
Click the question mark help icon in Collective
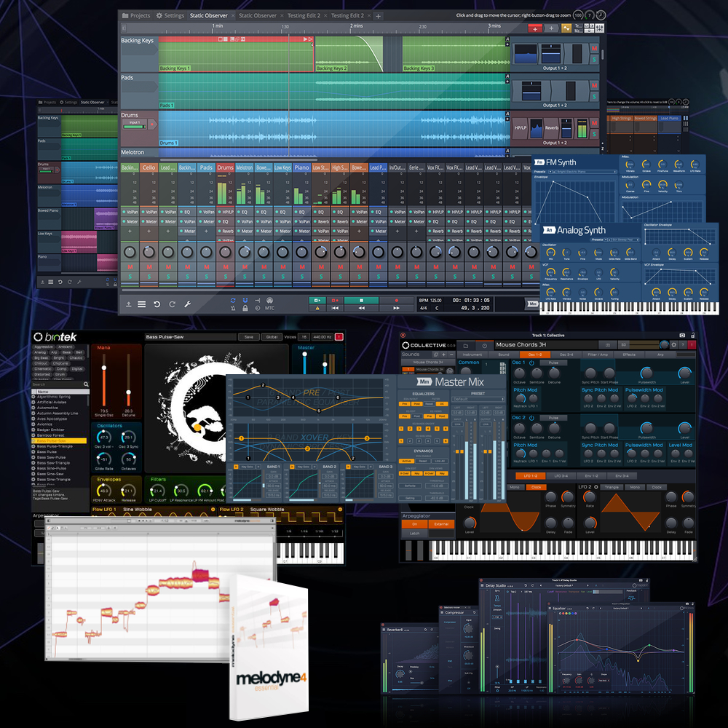coord(683,345)
